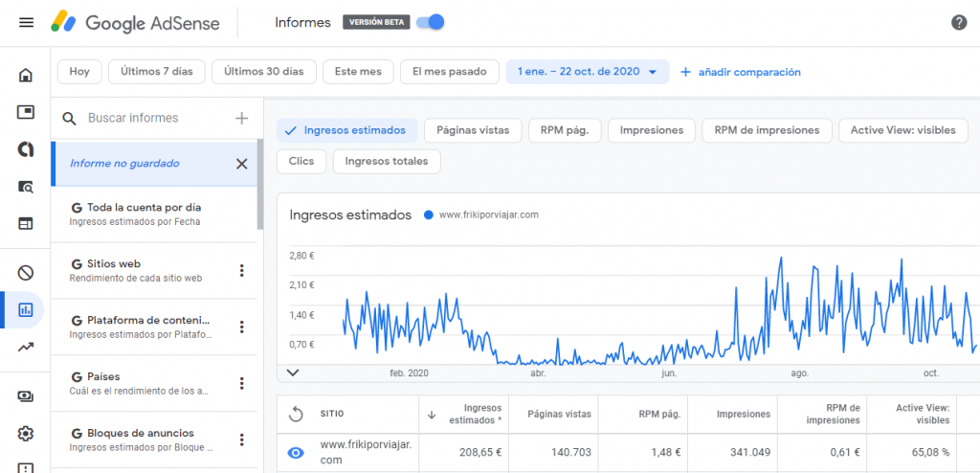Image resolution: width=980 pixels, height=473 pixels.
Task: Open the Payments sidebar icon
Action: (26, 396)
